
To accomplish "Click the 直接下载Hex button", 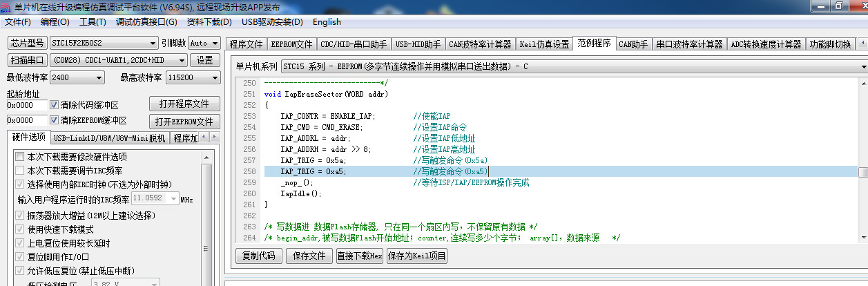I will [x=359, y=256].
